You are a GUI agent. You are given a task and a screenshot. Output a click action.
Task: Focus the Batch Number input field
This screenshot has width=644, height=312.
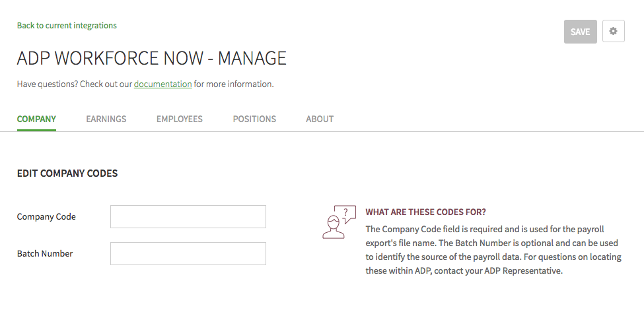(x=188, y=253)
